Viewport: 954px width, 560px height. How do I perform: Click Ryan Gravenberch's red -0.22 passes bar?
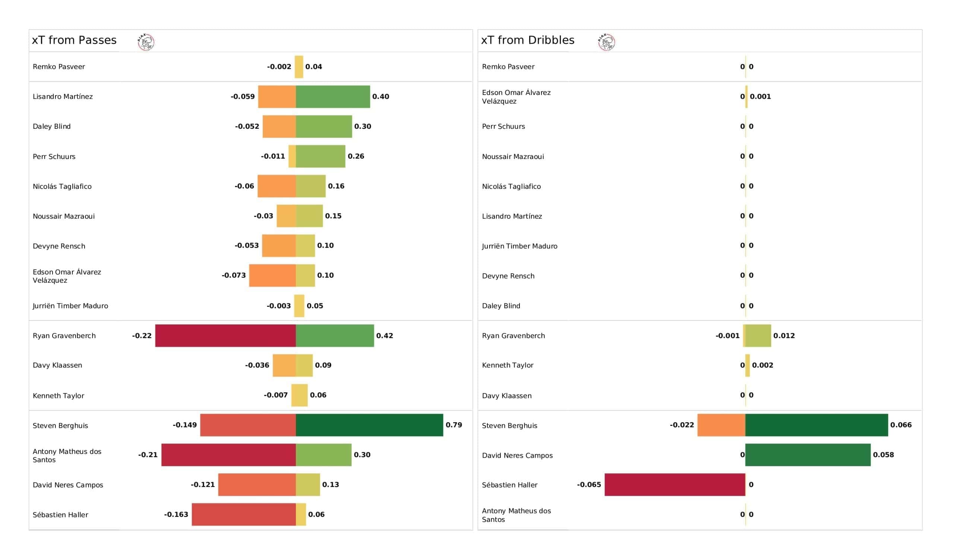tap(225, 335)
